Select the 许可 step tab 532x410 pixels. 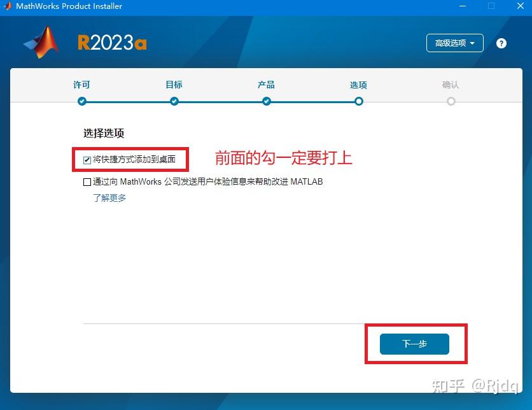coord(81,84)
